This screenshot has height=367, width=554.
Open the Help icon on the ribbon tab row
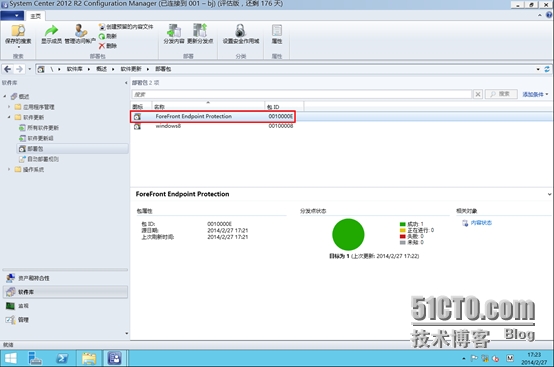[x=549, y=15]
